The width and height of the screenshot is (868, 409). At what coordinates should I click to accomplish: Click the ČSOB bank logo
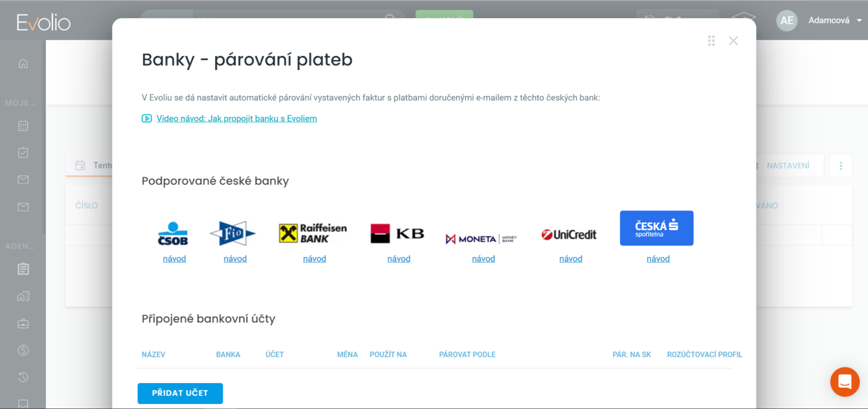coord(173,234)
